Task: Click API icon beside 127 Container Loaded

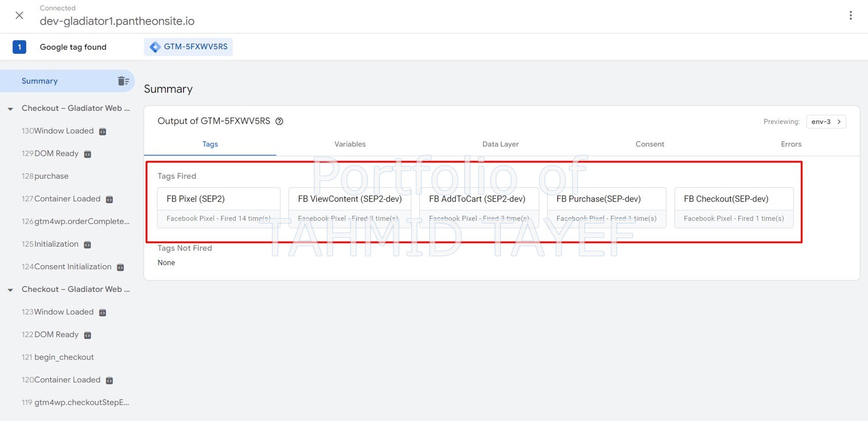Action: coord(110,200)
